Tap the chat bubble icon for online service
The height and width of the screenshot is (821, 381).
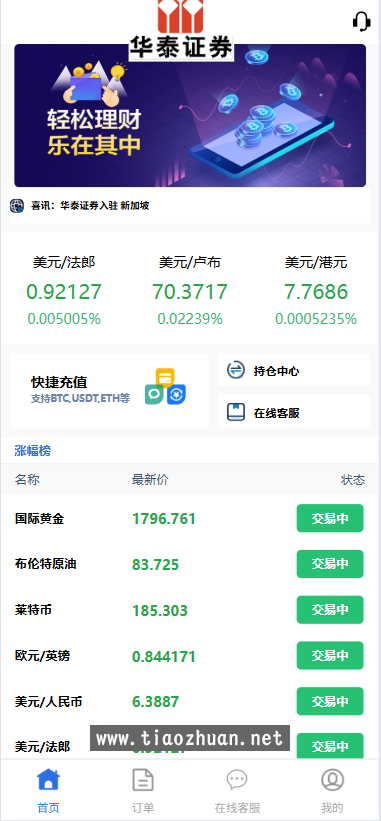[237, 780]
